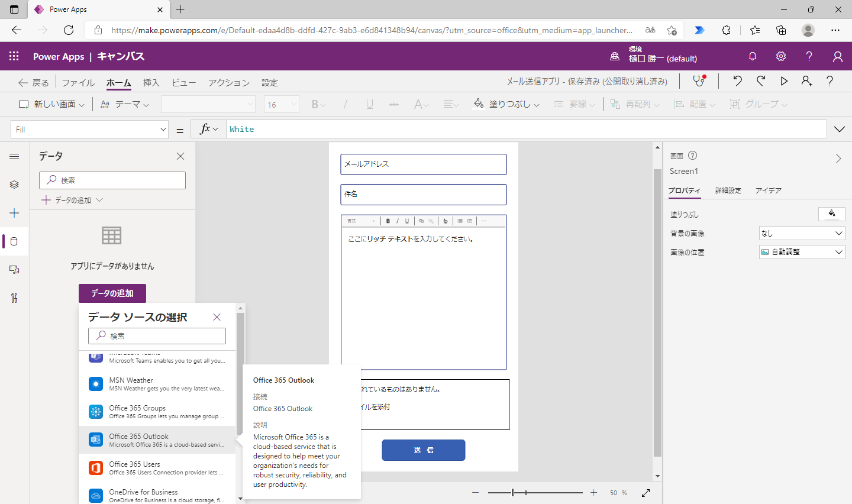852x504 pixels.
Task: Switch to the ホーム tab
Action: (x=119, y=83)
